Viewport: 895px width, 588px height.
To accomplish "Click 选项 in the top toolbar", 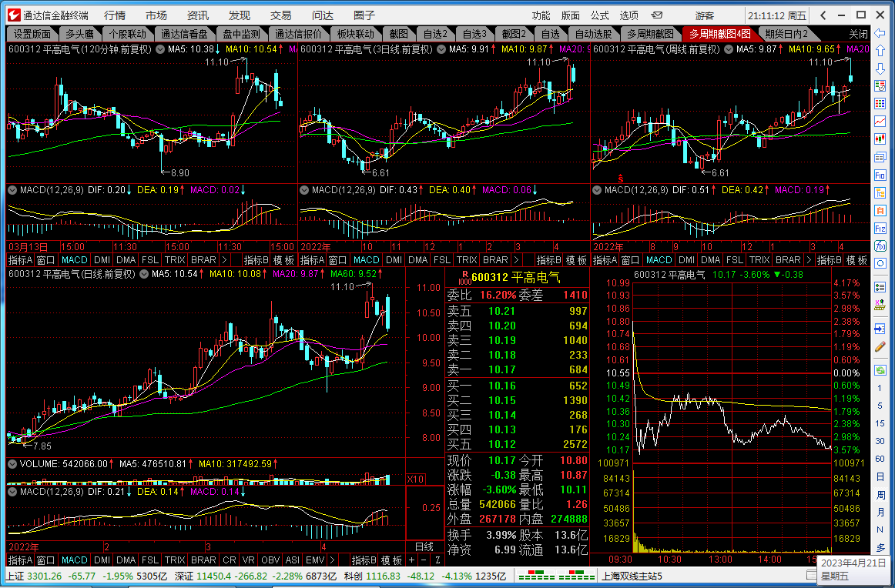I will tap(629, 15).
